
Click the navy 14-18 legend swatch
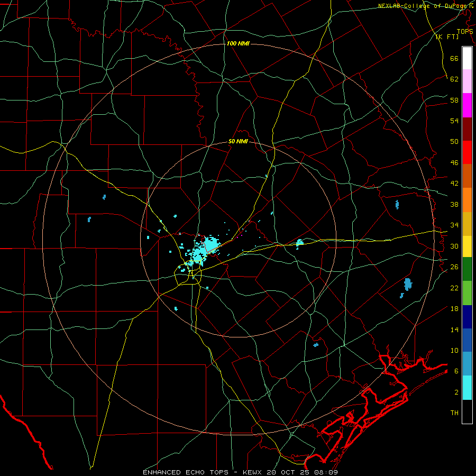pos(467,317)
